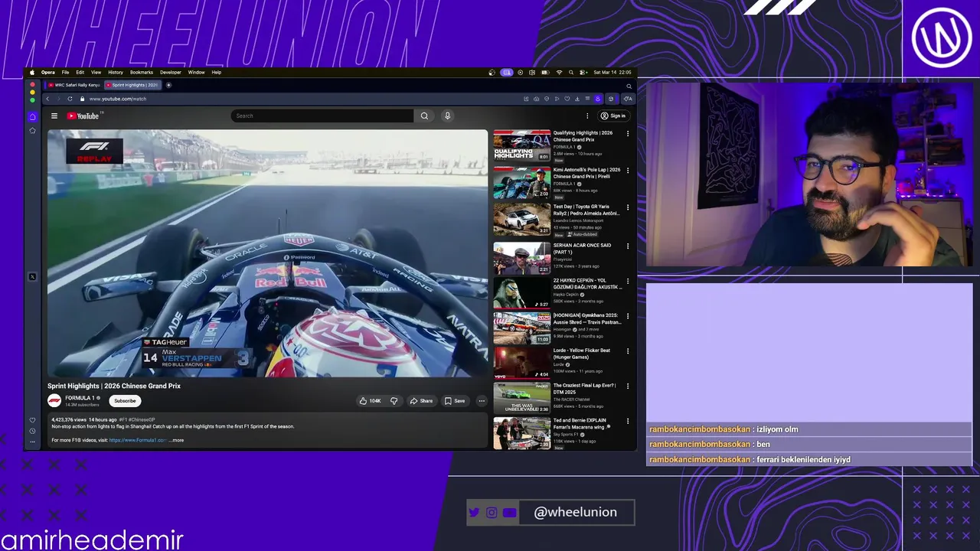
Task: Open Opera sidebar home icon
Action: 32,116
